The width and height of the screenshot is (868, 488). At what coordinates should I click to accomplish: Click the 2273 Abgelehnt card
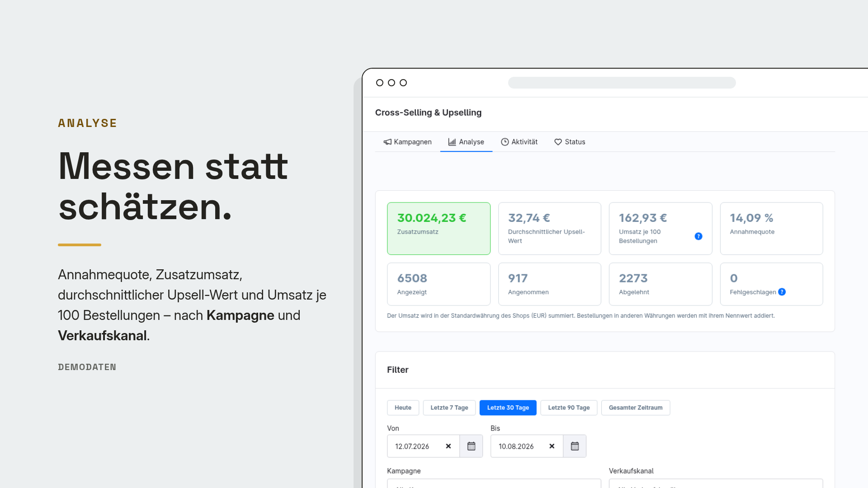coord(660,284)
